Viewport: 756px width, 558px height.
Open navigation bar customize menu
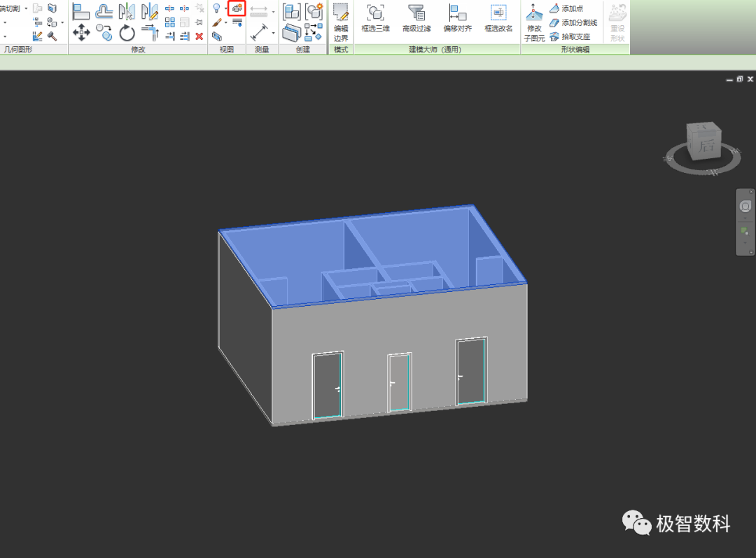point(751,252)
